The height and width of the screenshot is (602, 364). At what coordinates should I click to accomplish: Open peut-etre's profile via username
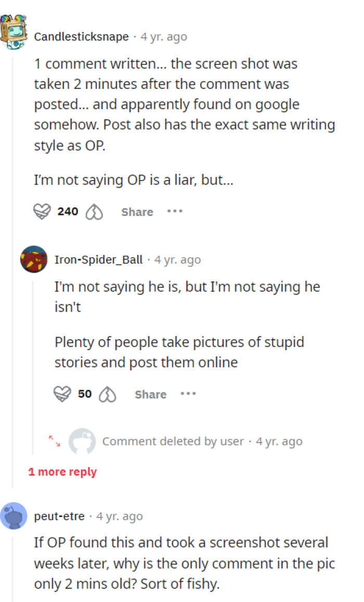tap(59, 516)
